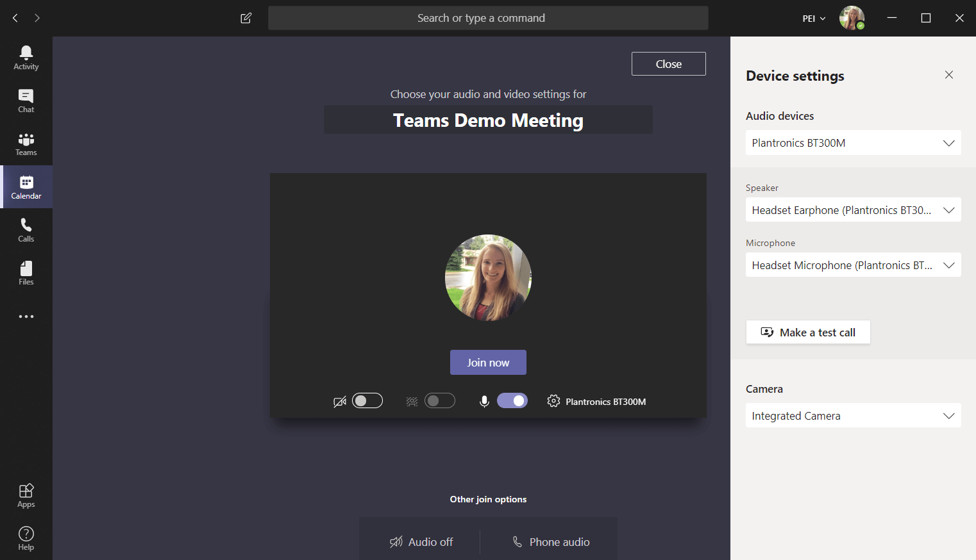Mute the microphone toggle
This screenshot has width=976, height=560.
click(x=512, y=400)
